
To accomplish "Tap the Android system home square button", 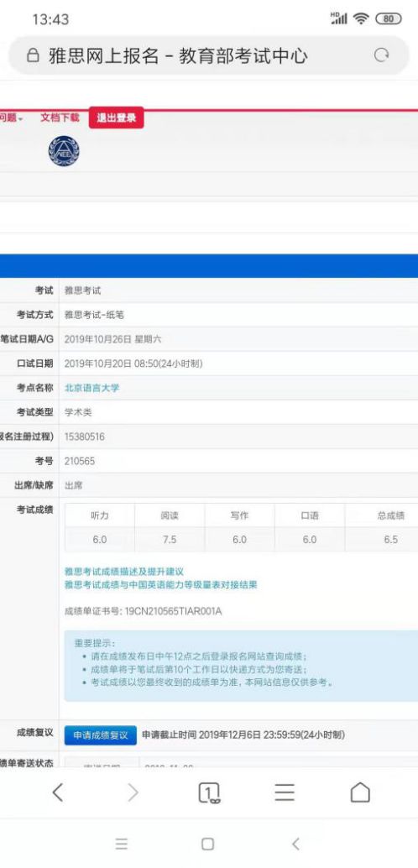I will click(207, 844).
